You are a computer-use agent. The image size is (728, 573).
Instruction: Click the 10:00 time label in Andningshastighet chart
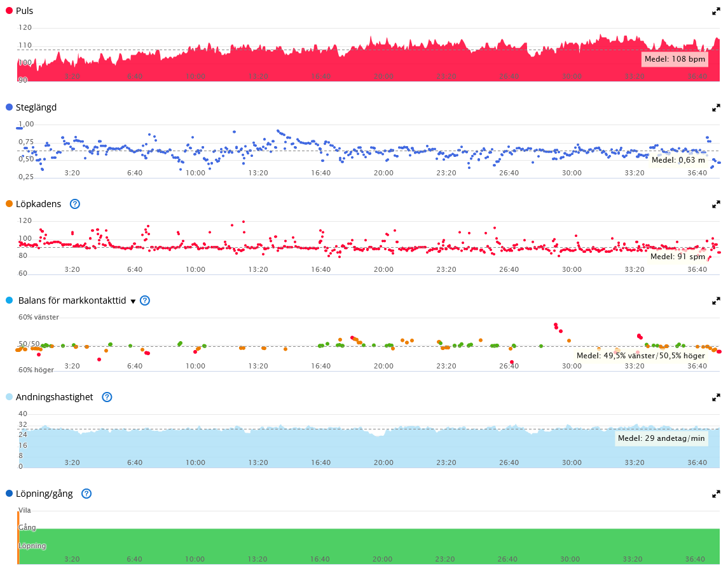(195, 462)
